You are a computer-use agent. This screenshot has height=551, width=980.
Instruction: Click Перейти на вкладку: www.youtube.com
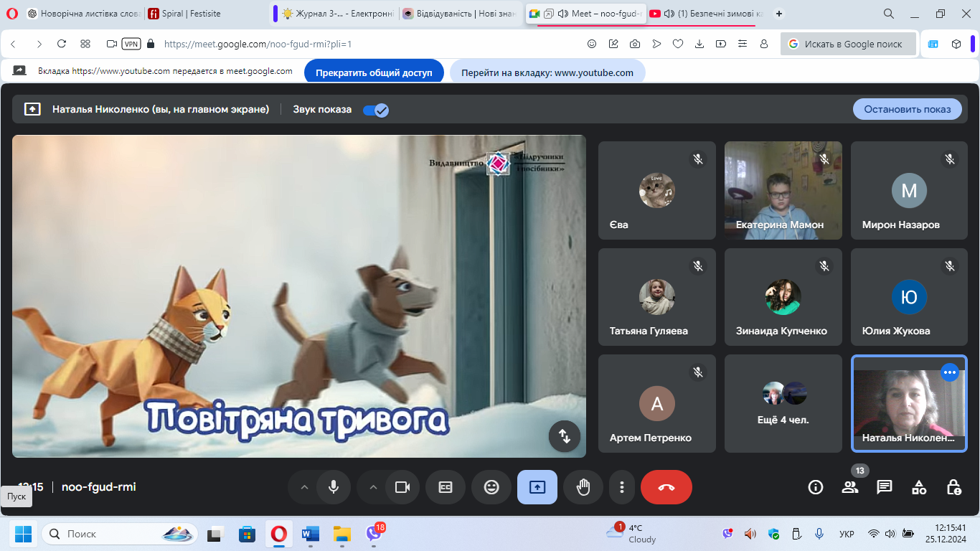point(547,72)
